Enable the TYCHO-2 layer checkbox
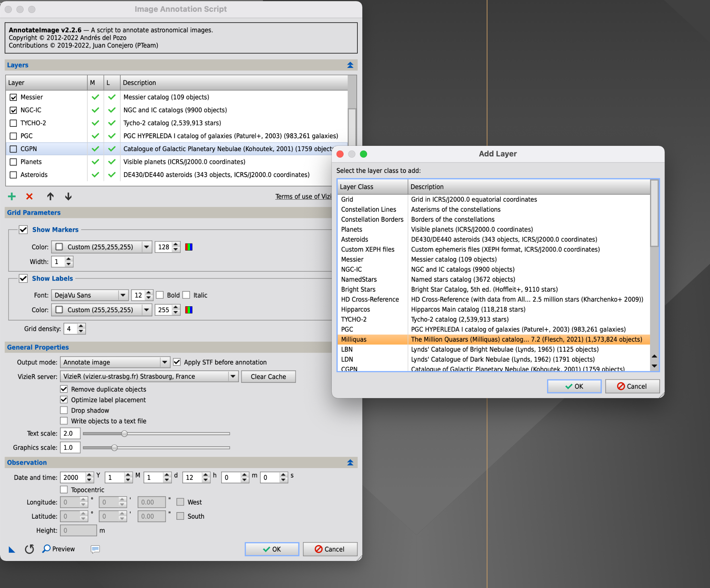This screenshot has width=710, height=588. pyautogui.click(x=13, y=123)
